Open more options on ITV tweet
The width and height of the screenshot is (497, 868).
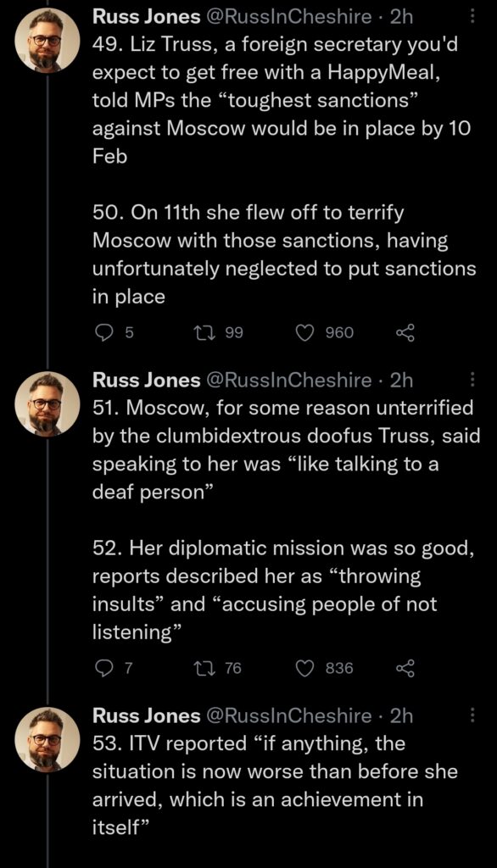click(472, 715)
